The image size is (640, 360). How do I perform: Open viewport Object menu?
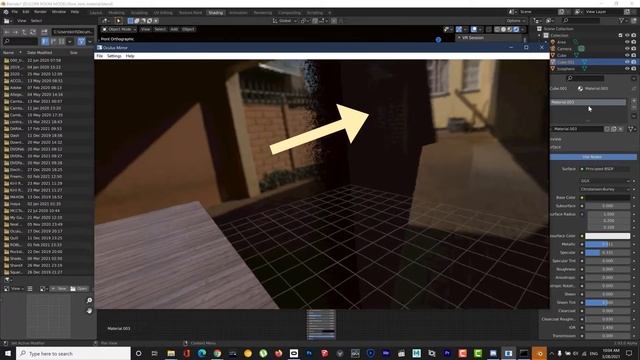coord(188,29)
